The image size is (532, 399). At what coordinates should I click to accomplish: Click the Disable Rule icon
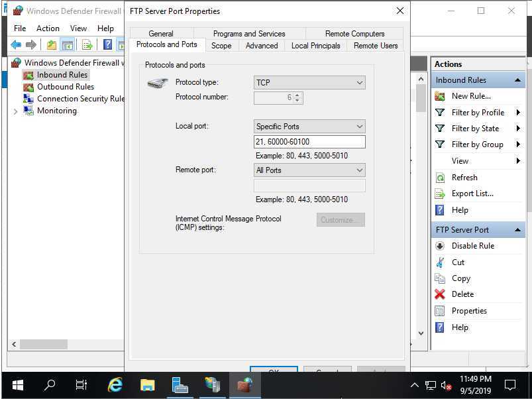440,246
